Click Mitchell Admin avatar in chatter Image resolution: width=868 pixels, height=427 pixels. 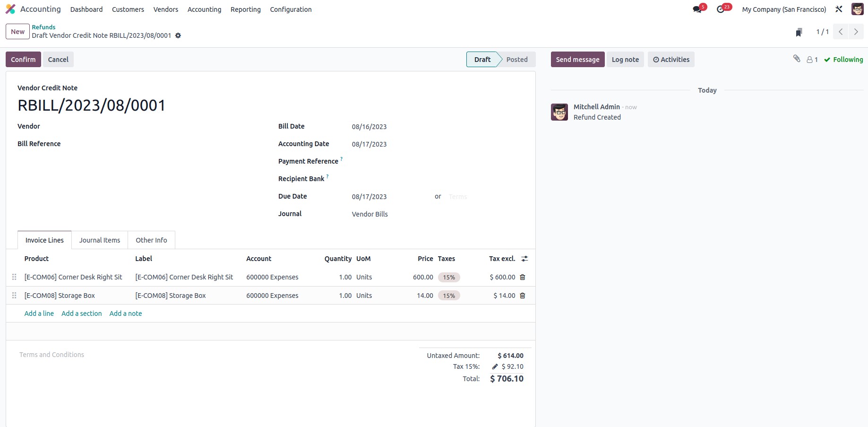[x=559, y=112]
